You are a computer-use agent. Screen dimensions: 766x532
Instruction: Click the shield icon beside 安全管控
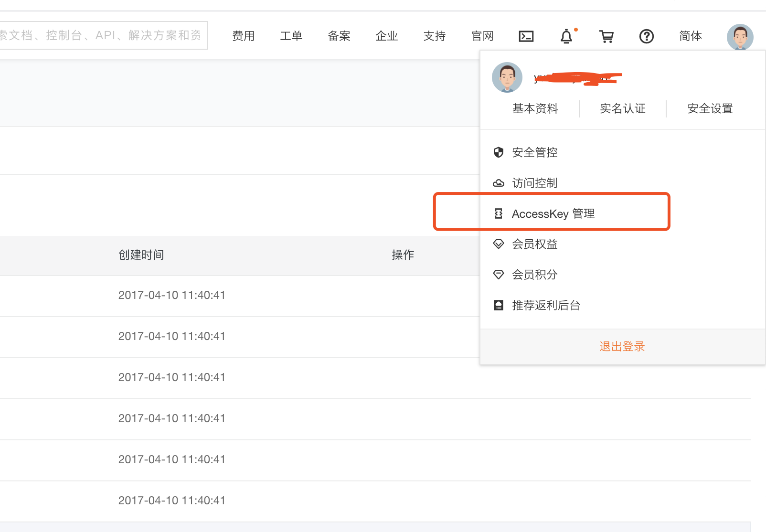coord(499,152)
